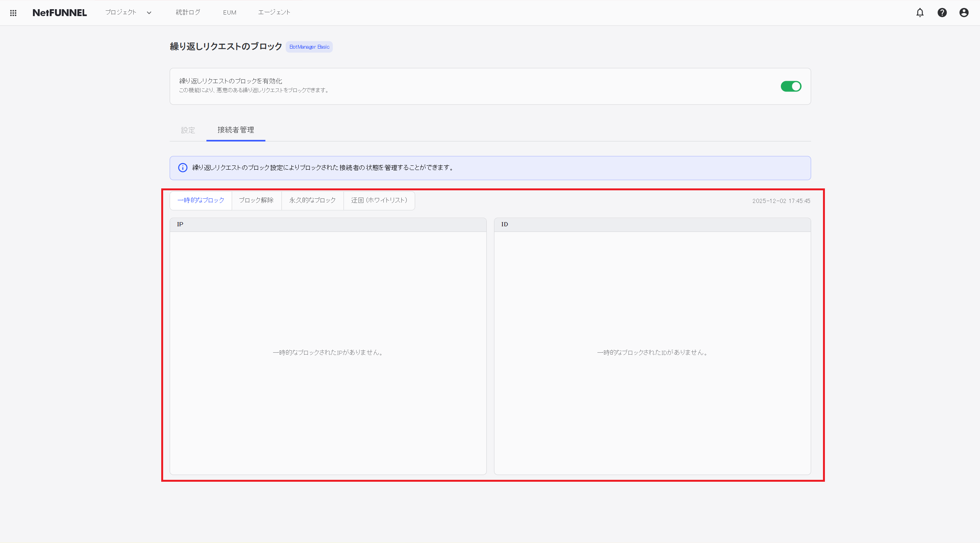Select the 接続者管理 tab
This screenshot has width=980, height=543.
[236, 130]
